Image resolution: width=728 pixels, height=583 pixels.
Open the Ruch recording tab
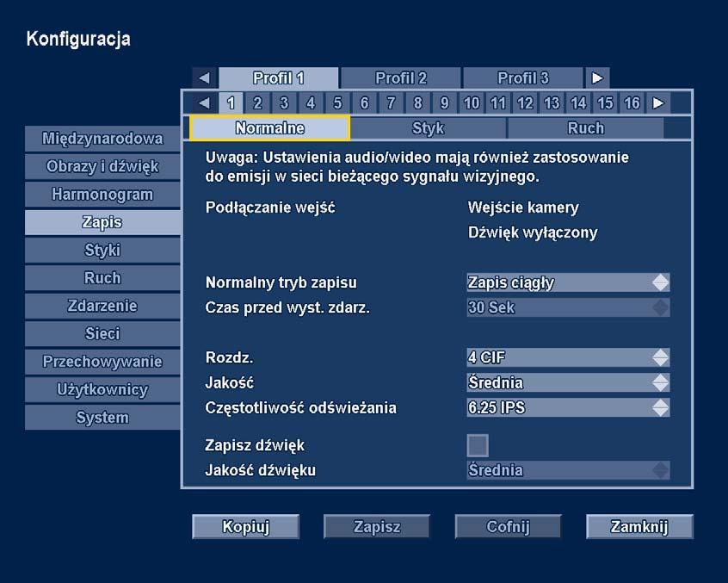tap(585, 128)
